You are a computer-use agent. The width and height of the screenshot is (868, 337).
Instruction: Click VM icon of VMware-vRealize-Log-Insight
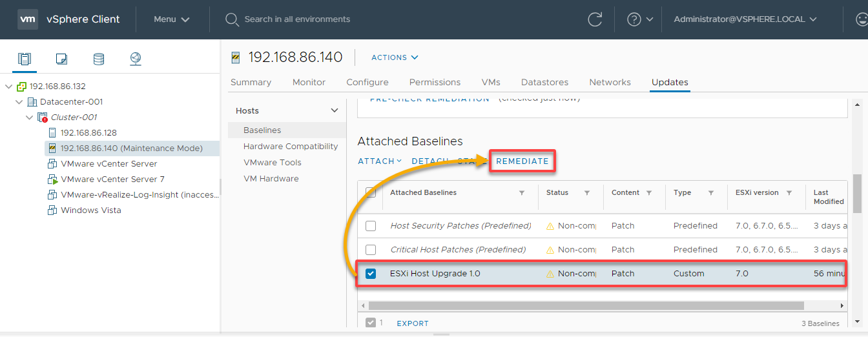pyautogui.click(x=53, y=195)
